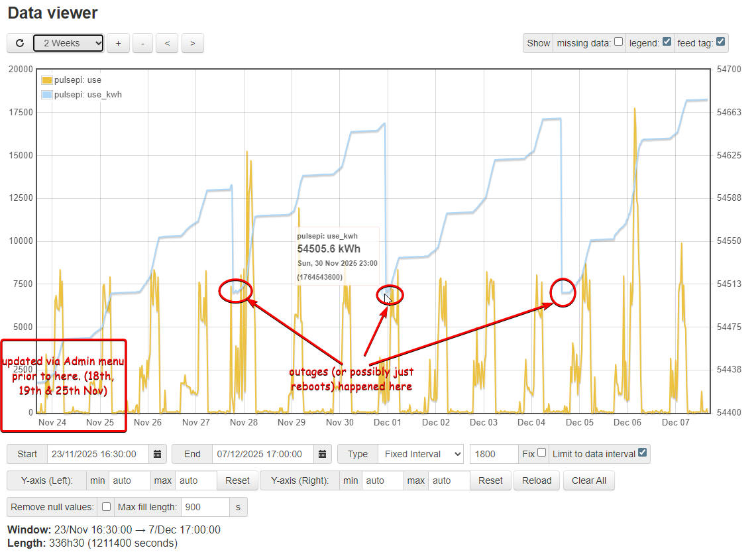756x554 pixels.
Task: Zoom in with the plus button
Action: pyautogui.click(x=118, y=43)
